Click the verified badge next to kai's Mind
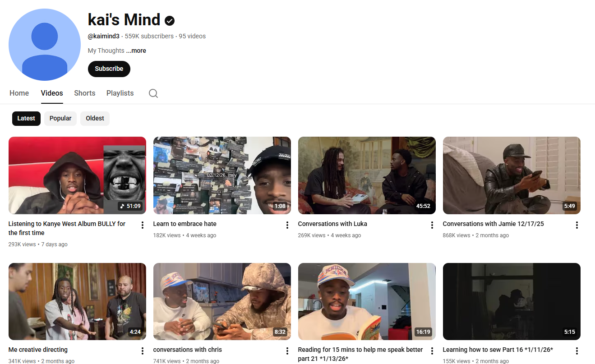This screenshot has height=364, width=595. coord(170,20)
